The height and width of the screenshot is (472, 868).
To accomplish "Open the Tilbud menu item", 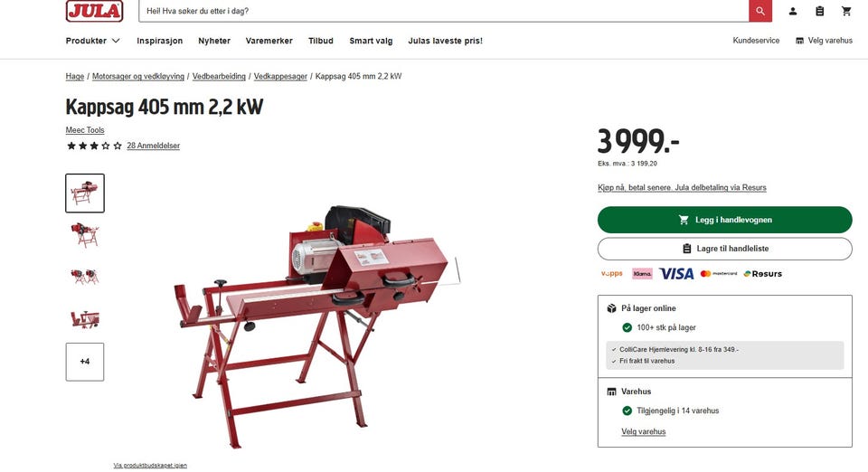I will point(321,41).
